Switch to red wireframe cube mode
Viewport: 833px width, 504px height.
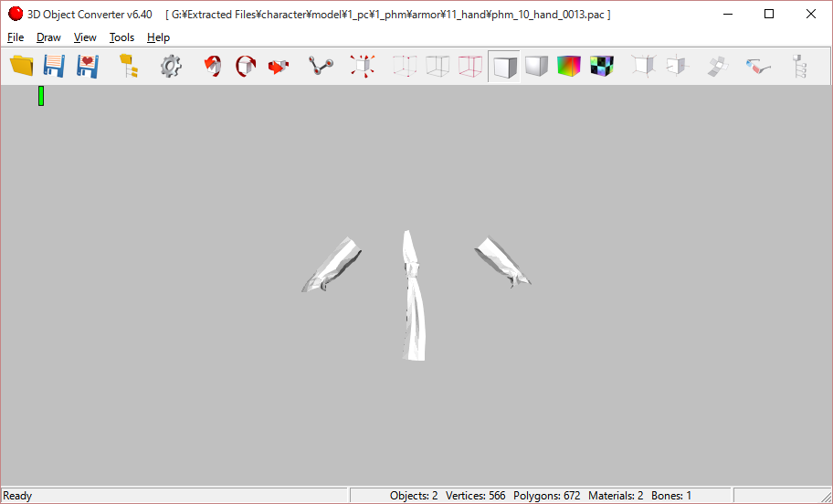(469, 66)
